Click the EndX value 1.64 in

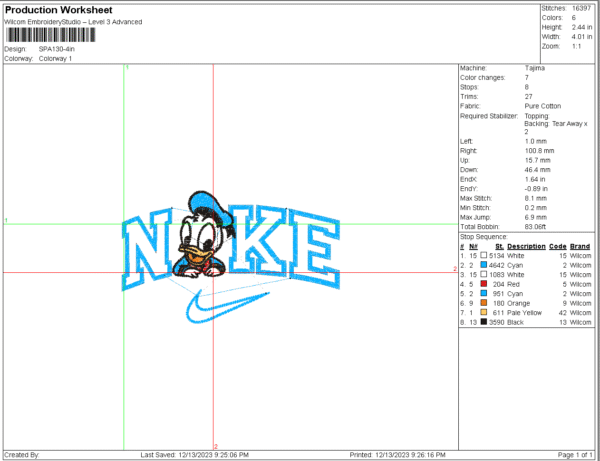tap(535, 179)
